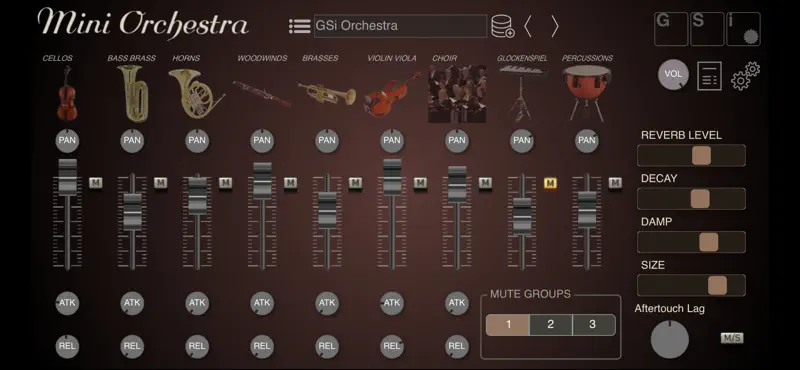800x370 pixels.
Task: Toggle the M/S button
Action: (732, 338)
